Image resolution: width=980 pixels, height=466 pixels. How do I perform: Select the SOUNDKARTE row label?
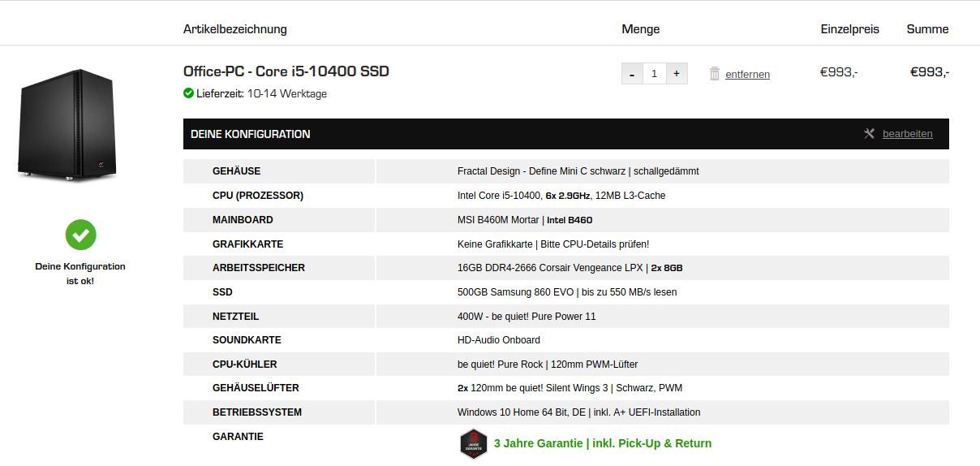click(247, 340)
